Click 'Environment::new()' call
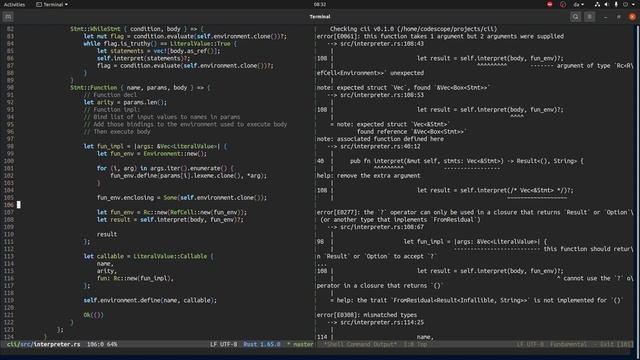This screenshot has width=640, height=360. [175, 154]
